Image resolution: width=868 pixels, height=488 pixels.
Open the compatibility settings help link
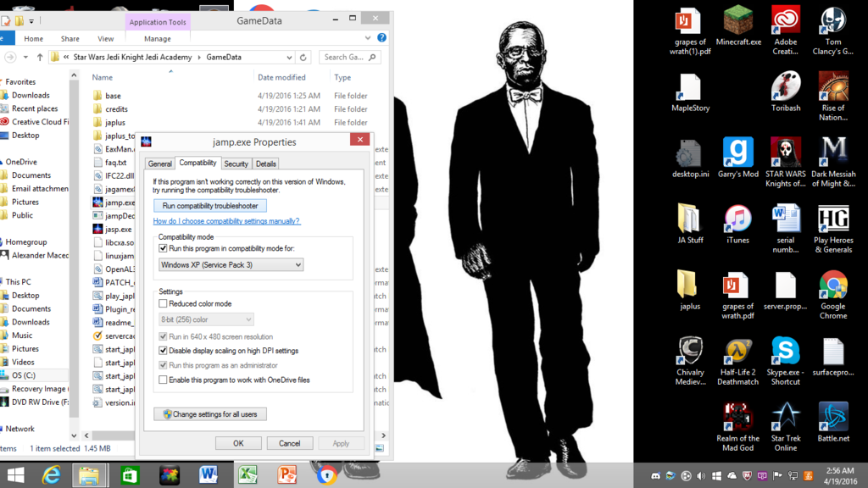pyautogui.click(x=226, y=221)
